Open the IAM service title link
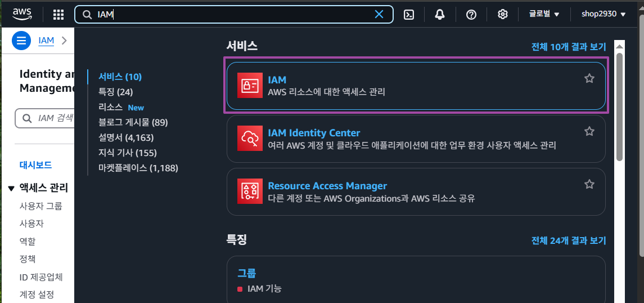The width and height of the screenshot is (644, 303). click(x=277, y=80)
